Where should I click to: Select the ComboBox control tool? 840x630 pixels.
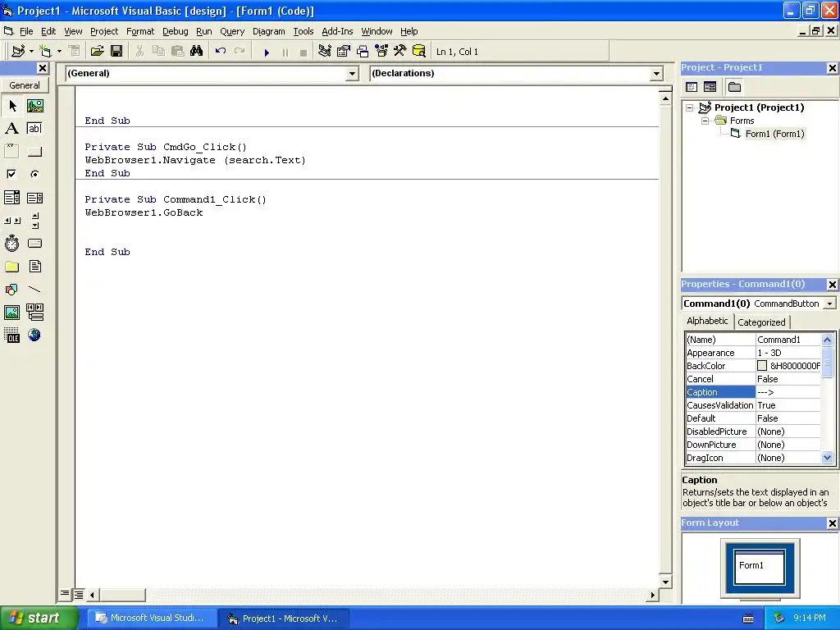12,198
